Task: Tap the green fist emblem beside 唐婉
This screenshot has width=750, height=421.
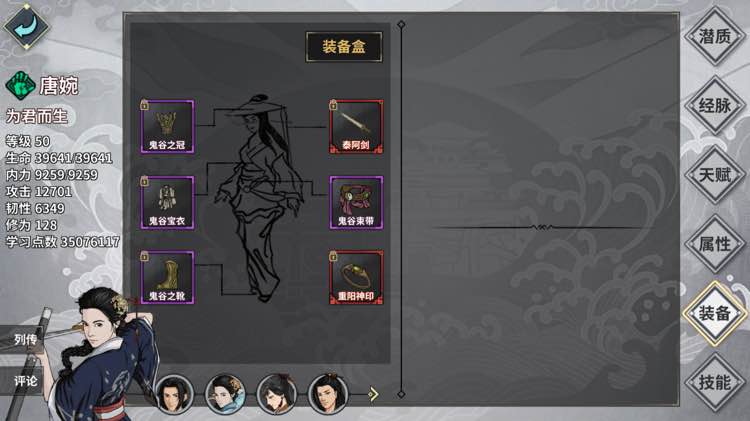Action: [x=20, y=86]
